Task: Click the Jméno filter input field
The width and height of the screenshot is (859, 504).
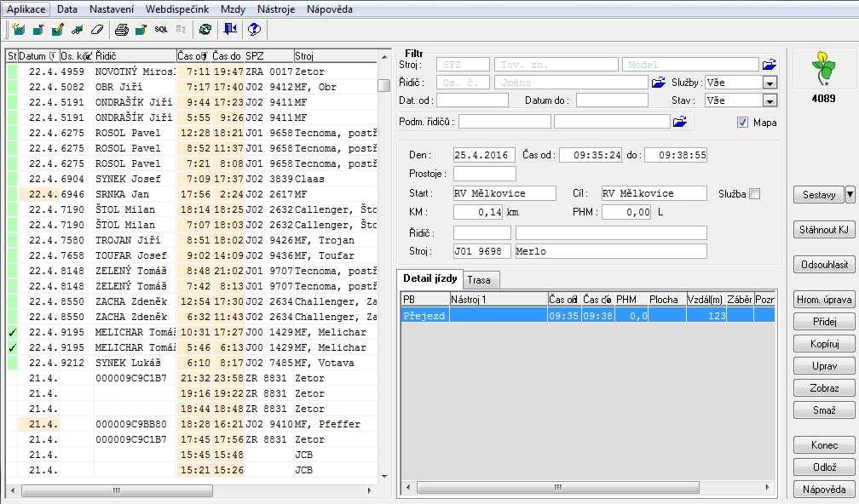Action: pos(571,83)
